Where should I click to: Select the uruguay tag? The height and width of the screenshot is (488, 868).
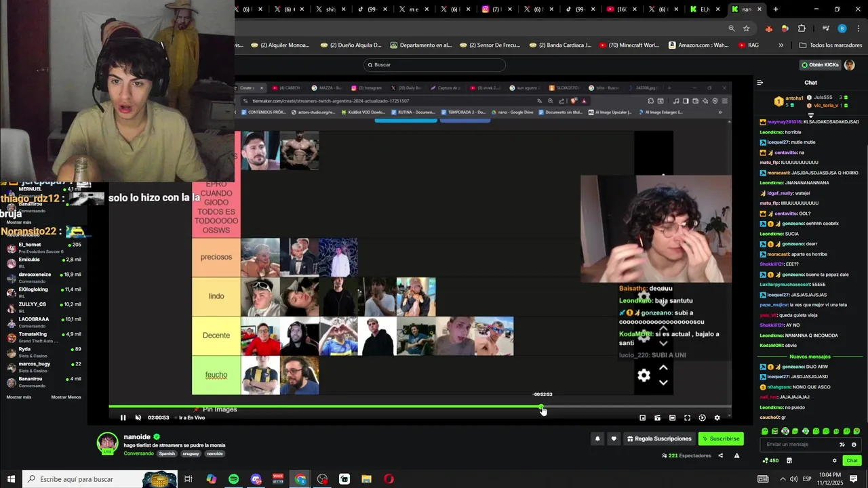click(x=191, y=453)
